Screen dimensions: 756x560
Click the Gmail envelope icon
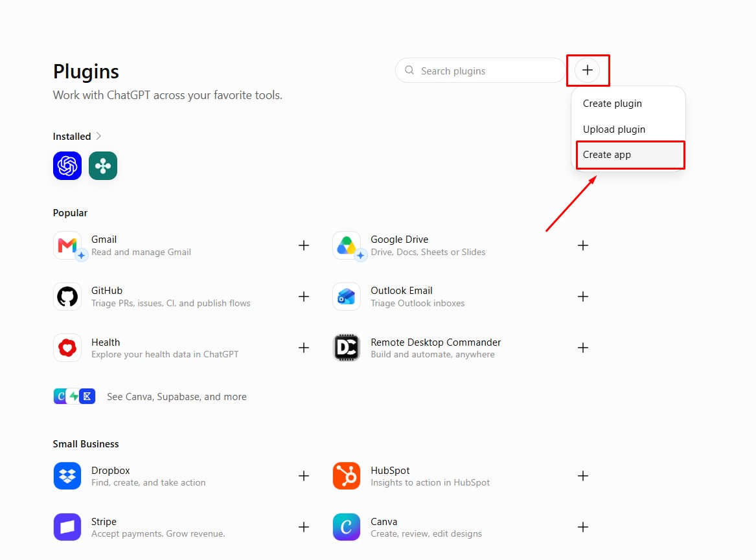coord(67,245)
